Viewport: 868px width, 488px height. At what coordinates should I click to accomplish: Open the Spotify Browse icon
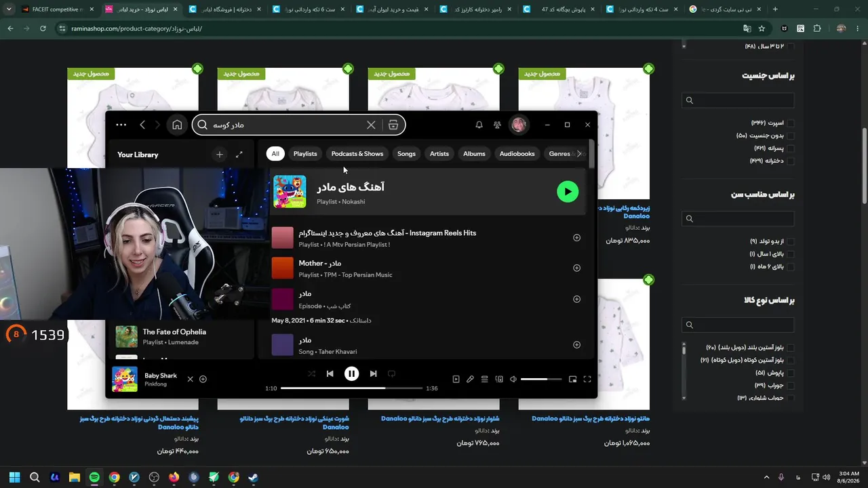pos(393,125)
